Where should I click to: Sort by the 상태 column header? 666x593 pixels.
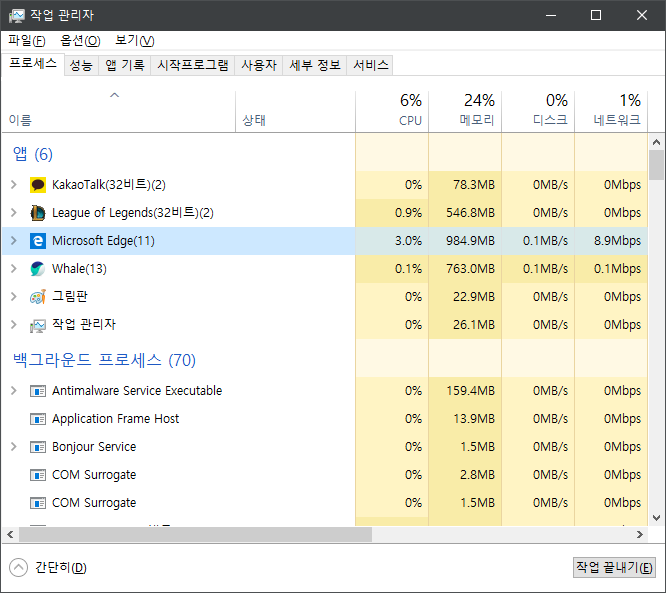tap(296, 111)
